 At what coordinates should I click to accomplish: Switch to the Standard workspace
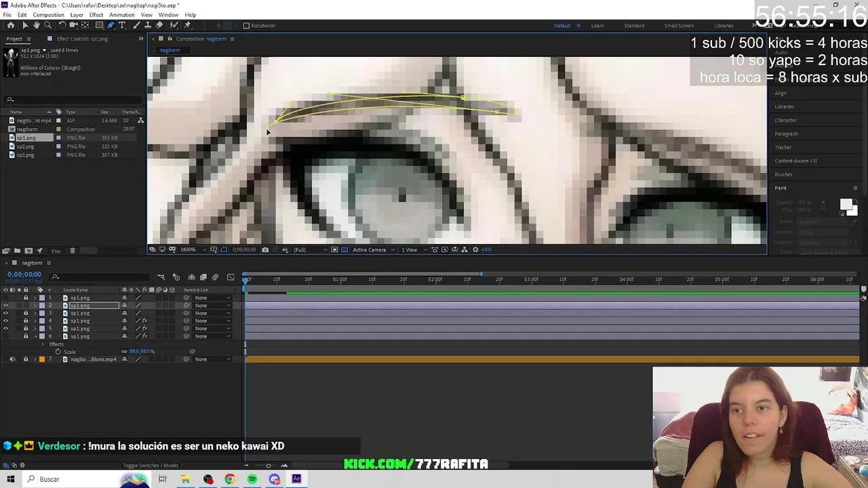tap(634, 26)
